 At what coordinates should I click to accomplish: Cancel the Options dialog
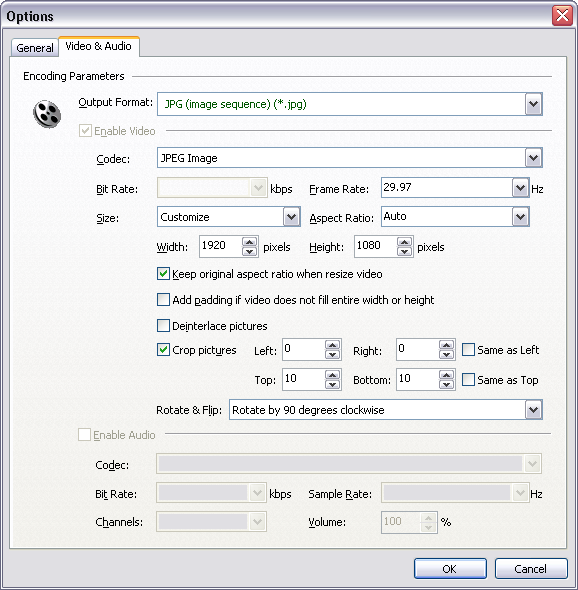(x=531, y=569)
